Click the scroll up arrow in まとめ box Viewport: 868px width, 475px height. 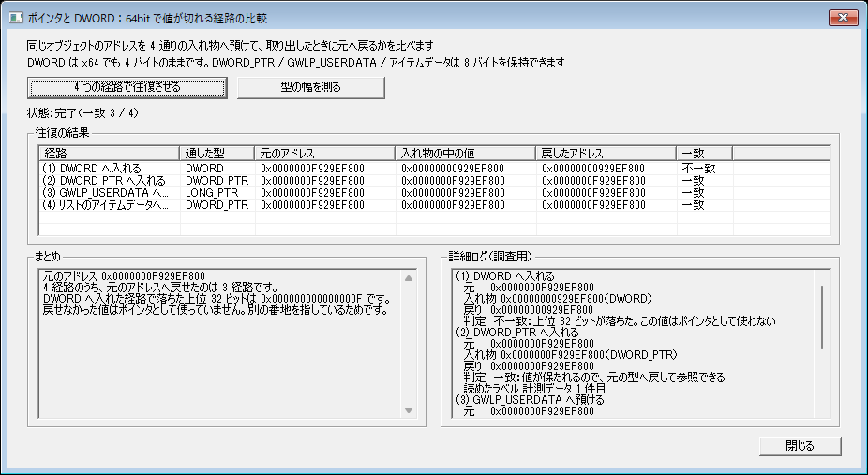point(409,278)
